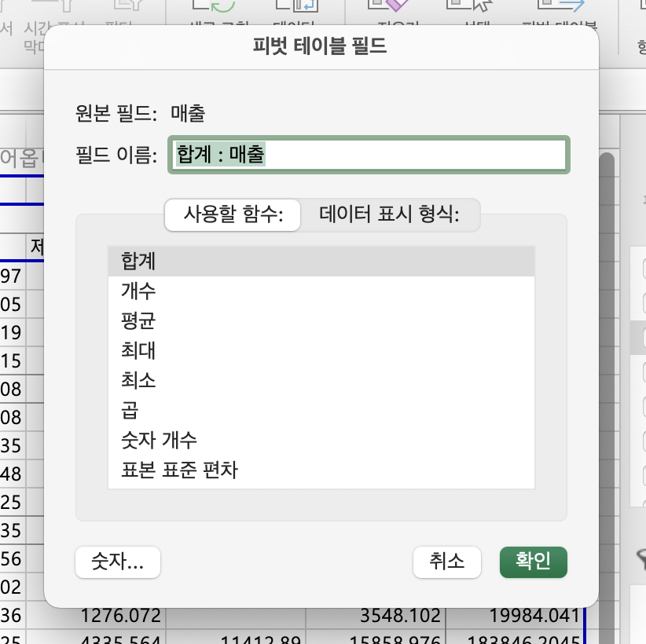Viewport: 646px width, 644px height.
Task: Open number formatting via 숫자... button
Action: pos(117,562)
